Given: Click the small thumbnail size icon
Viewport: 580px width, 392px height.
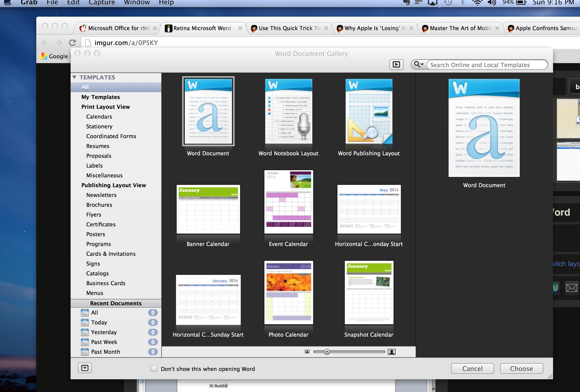Looking at the screenshot, I should tap(307, 352).
